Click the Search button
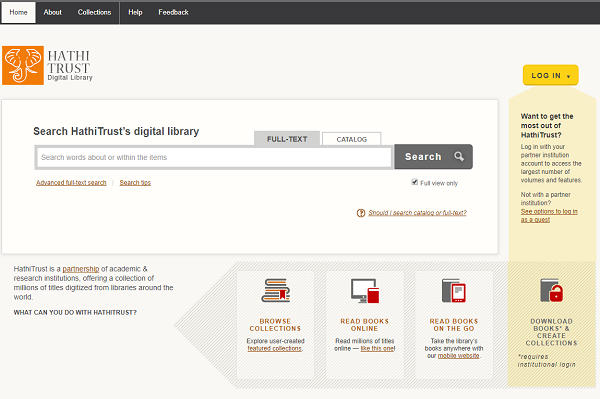Image resolution: width=600 pixels, height=399 pixels. [x=434, y=156]
